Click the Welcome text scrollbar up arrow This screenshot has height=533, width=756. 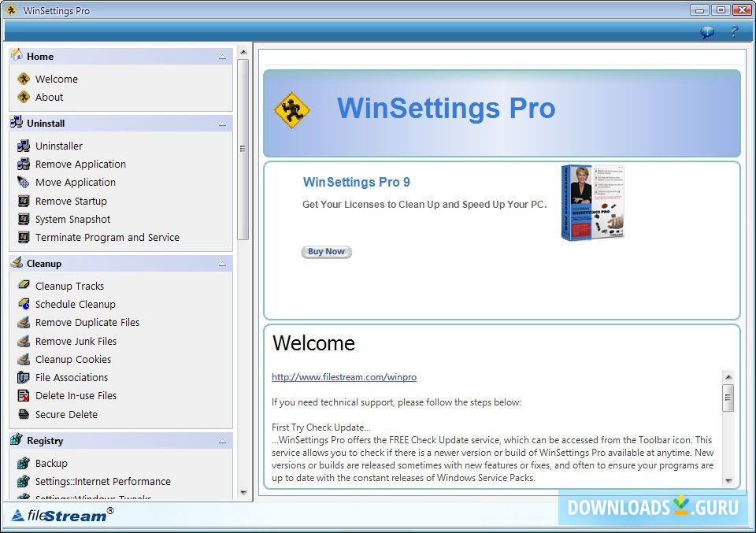pos(728,377)
